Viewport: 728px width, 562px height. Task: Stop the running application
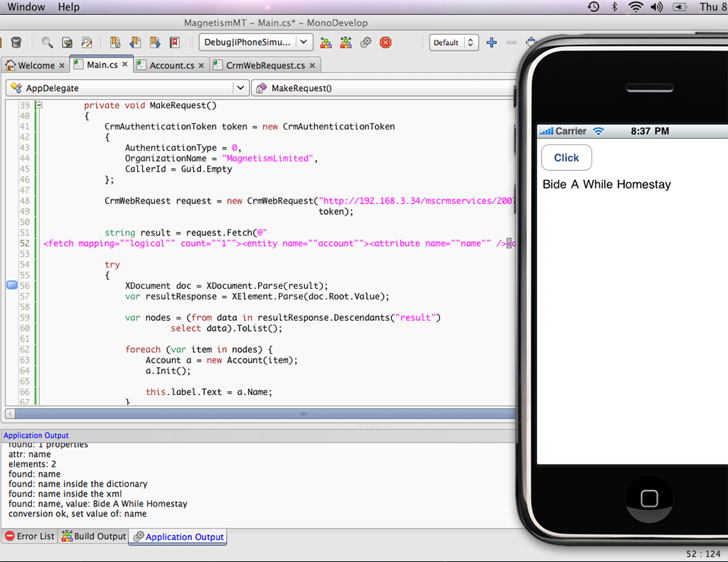pyautogui.click(x=385, y=42)
